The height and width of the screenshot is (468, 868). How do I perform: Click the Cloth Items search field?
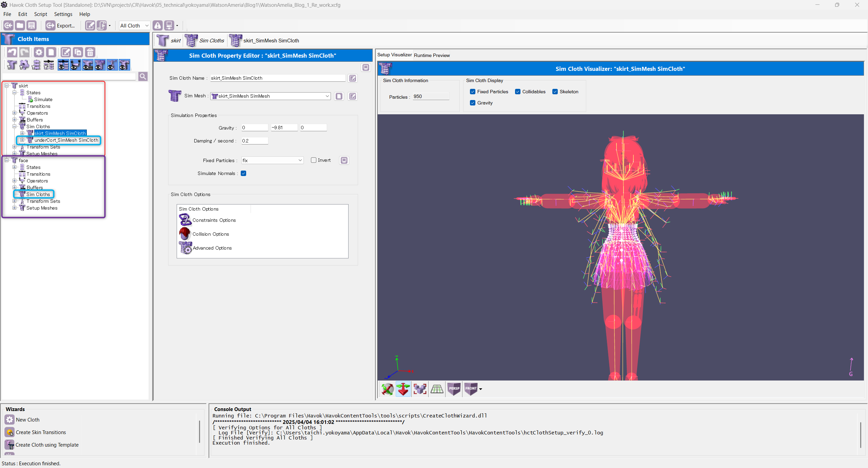[69, 76]
